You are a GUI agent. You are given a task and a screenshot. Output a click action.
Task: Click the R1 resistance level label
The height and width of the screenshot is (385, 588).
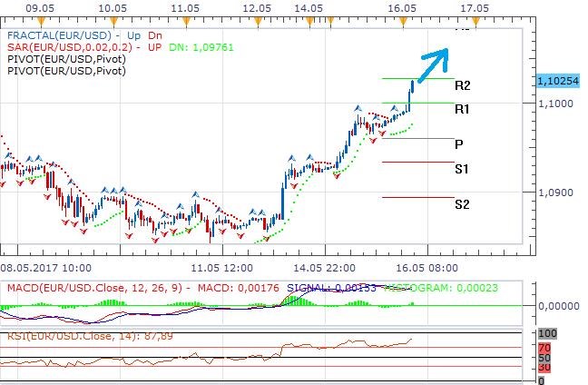click(463, 109)
